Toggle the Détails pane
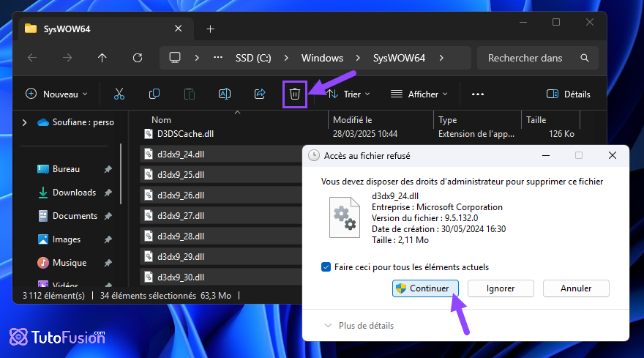Viewport: 644px width, 358px height. pos(569,94)
